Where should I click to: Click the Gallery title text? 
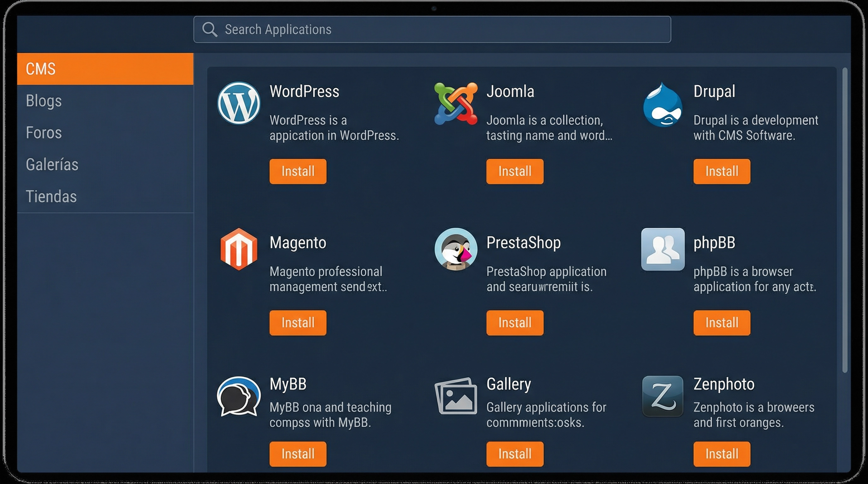tap(508, 384)
